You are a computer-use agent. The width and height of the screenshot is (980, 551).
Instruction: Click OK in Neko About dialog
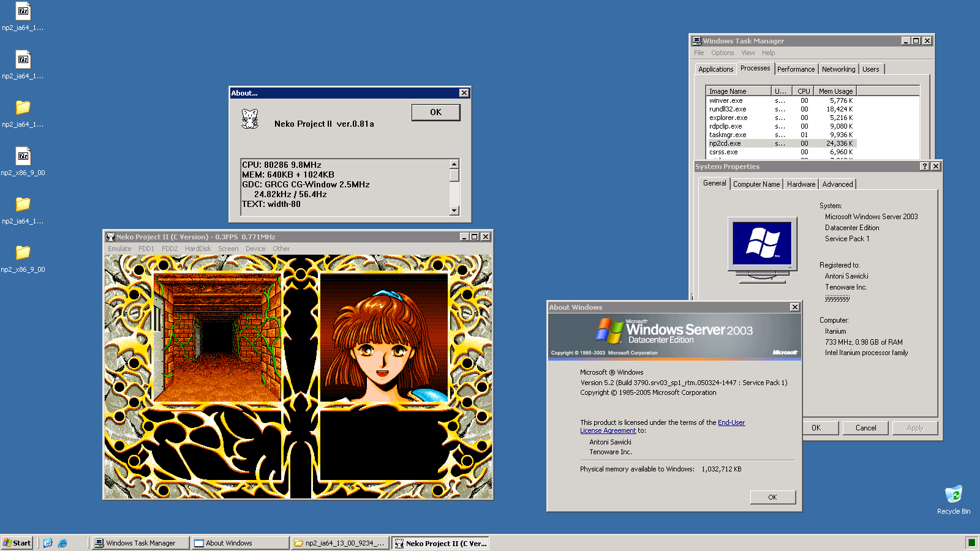(x=435, y=112)
